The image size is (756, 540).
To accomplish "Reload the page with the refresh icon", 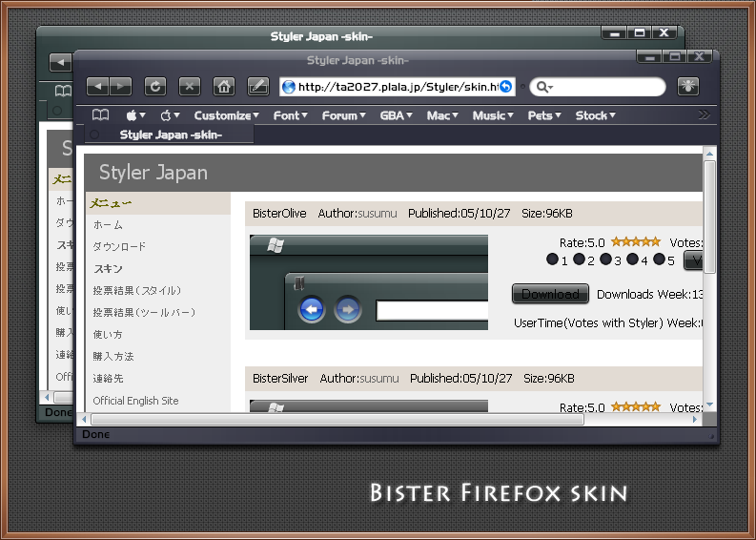I will pyautogui.click(x=155, y=87).
